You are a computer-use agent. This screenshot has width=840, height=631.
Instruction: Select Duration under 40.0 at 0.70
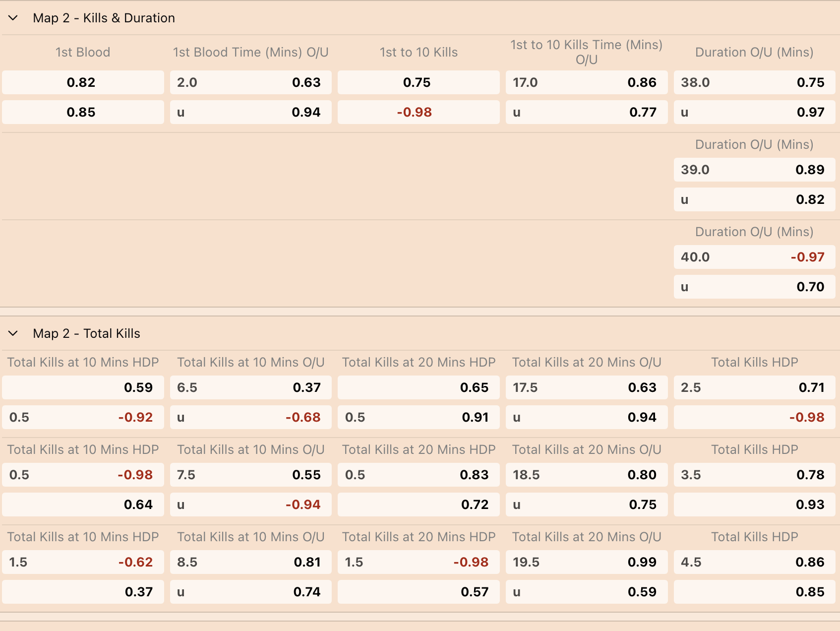(754, 287)
